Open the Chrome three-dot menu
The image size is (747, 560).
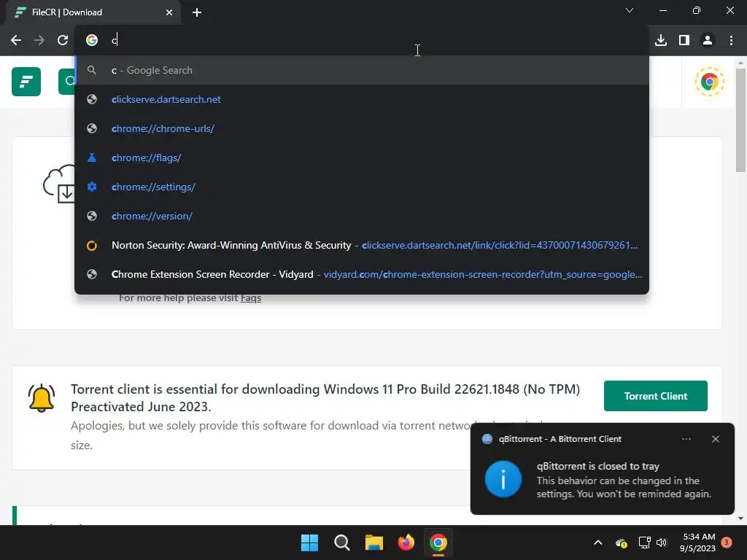731,40
